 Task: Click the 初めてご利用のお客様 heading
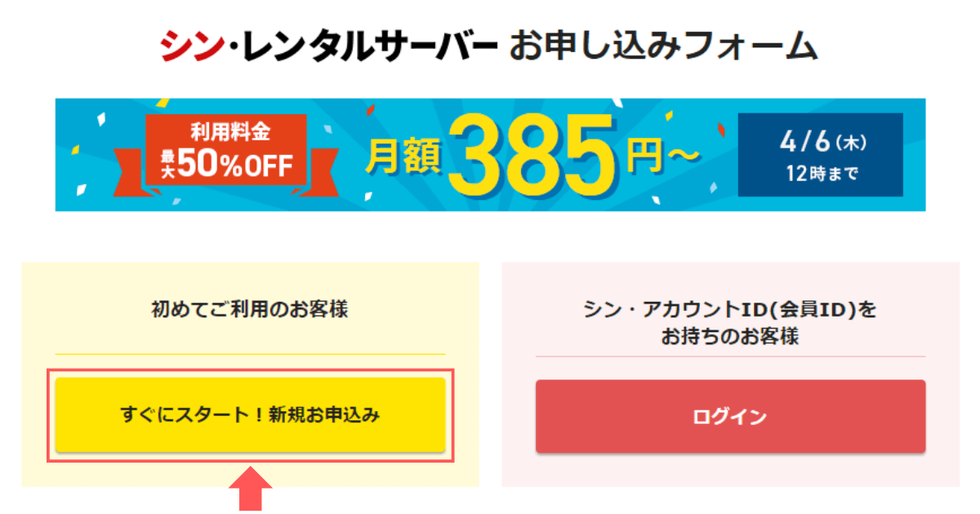click(250, 310)
